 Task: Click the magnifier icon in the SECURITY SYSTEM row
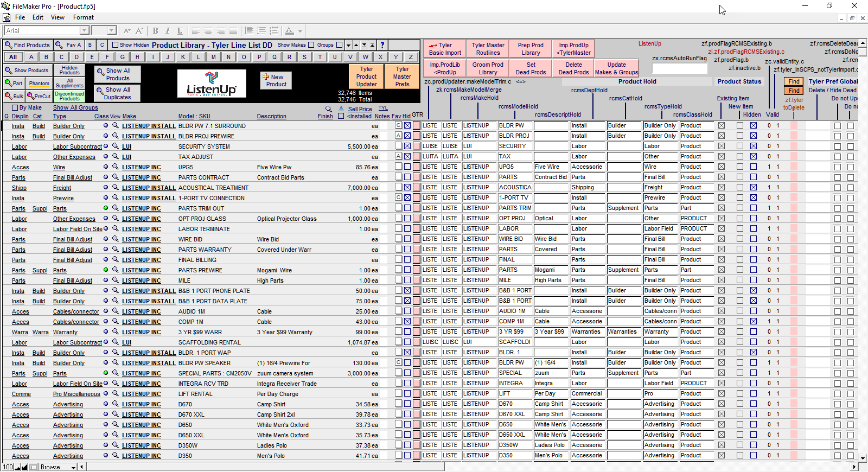coord(116,146)
